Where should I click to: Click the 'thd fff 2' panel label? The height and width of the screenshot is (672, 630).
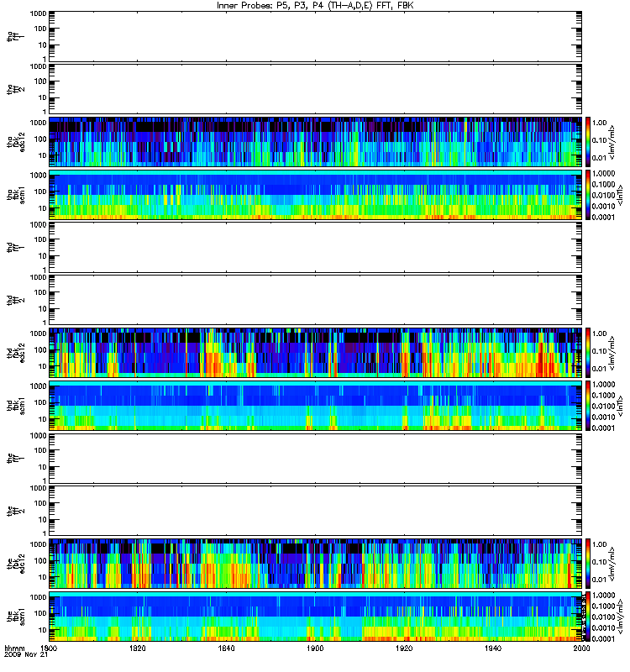(x=15, y=300)
